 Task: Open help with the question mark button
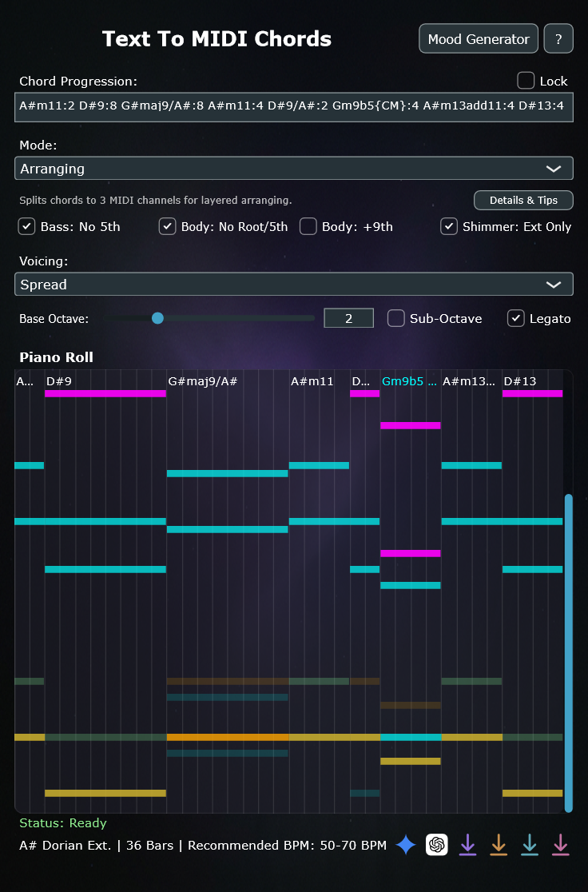tap(558, 38)
